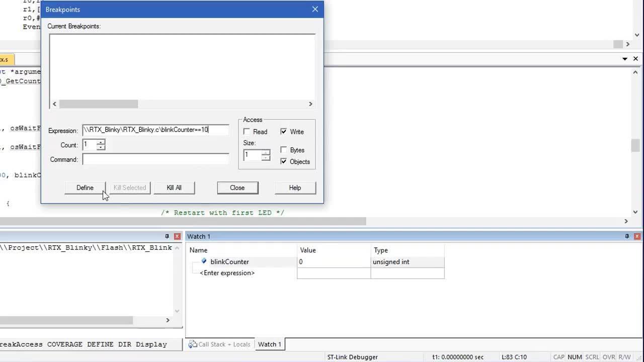Viewport: 644px width, 362px height.
Task: Select the Watch 1 tab
Action: pyautogui.click(x=269, y=344)
